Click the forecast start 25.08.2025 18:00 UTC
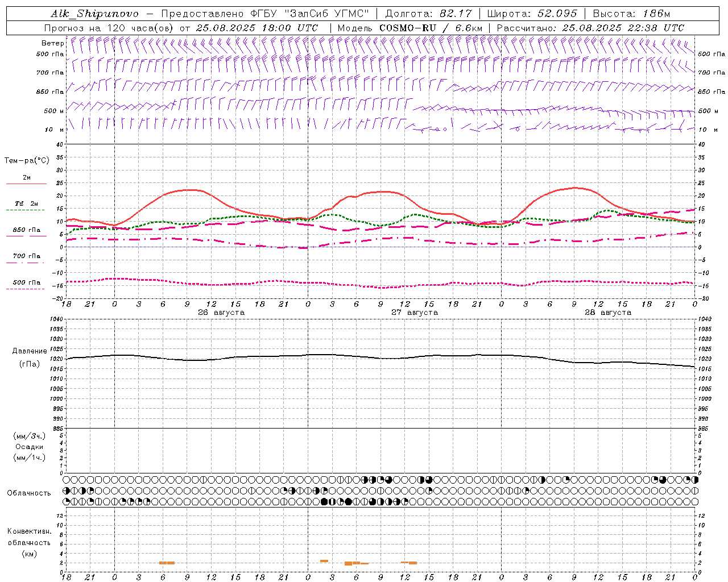The width and height of the screenshot is (728, 582). (x=257, y=28)
